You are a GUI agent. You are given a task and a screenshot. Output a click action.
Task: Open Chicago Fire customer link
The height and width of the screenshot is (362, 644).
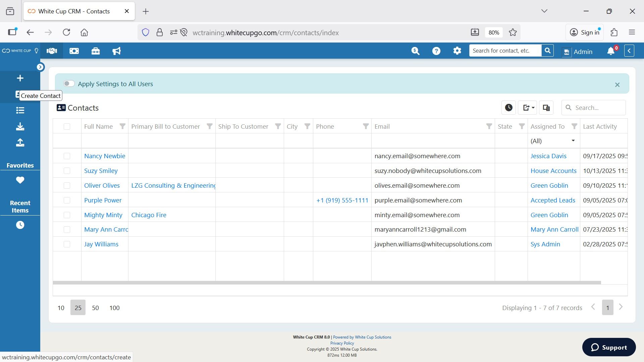click(x=149, y=215)
